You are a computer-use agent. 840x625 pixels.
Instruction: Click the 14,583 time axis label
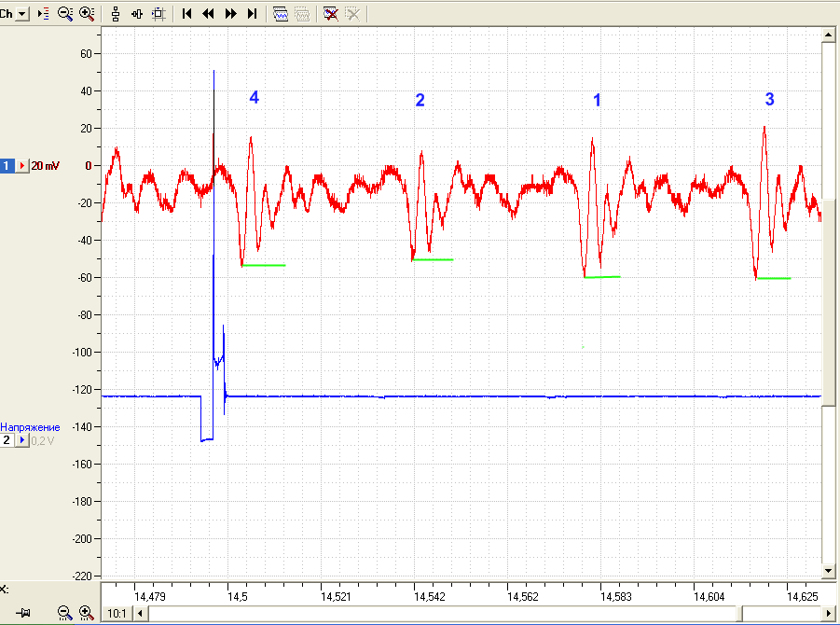[x=616, y=597]
